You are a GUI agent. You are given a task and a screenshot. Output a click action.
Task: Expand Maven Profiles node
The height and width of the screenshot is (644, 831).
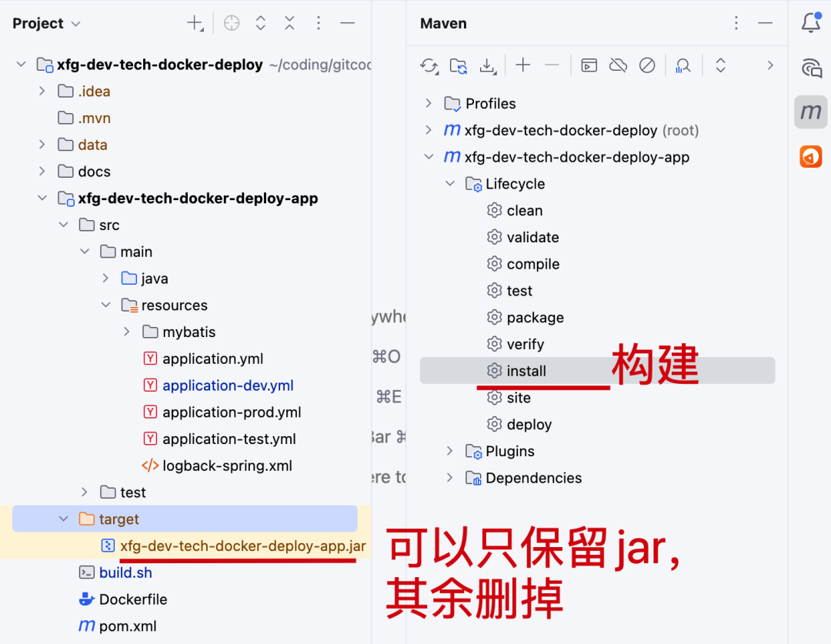click(429, 103)
